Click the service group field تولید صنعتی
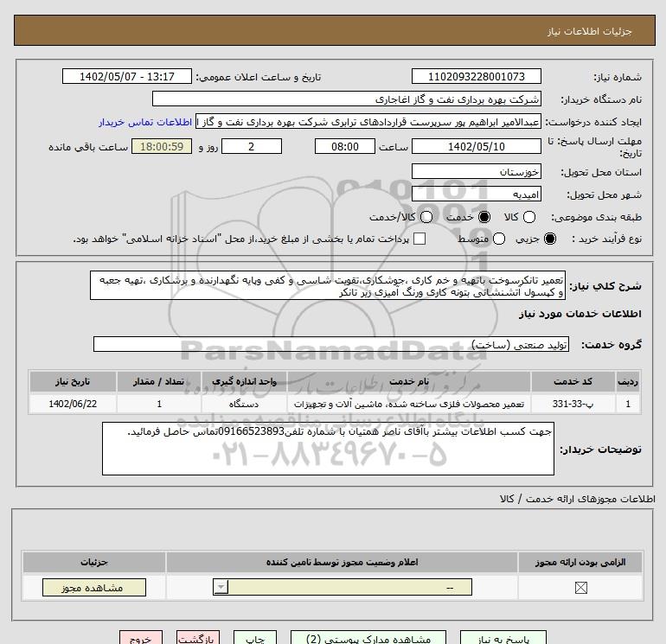Viewport: 666px width, 644px height. pyautogui.click(x=331, y=345)
